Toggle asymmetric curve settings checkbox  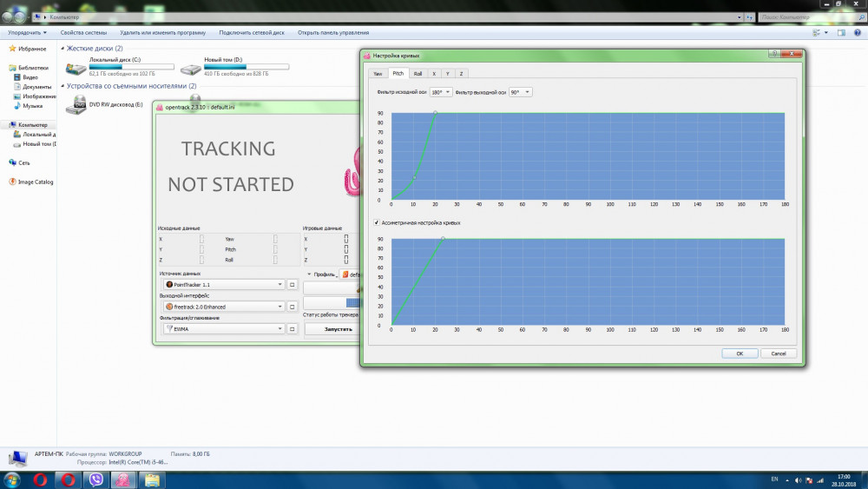click(x=377, y=222)
